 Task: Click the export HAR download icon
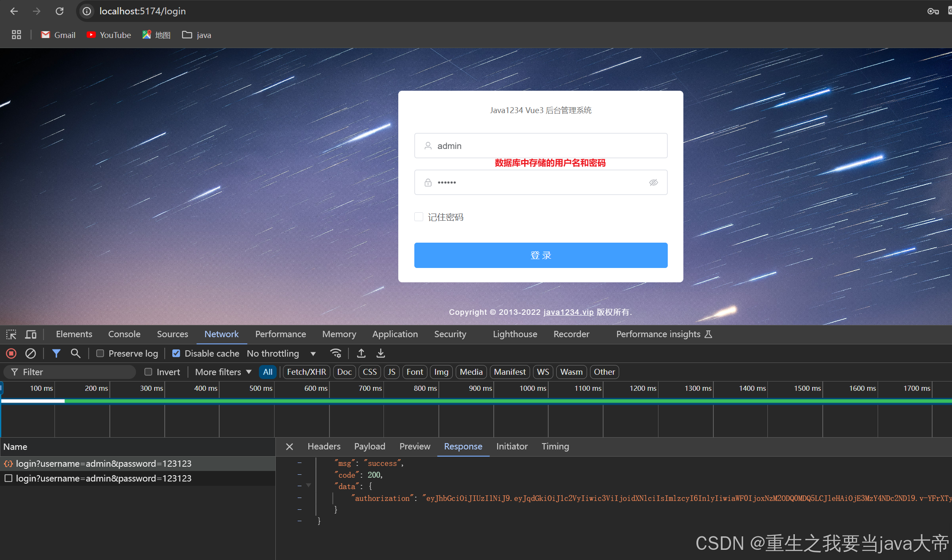point(381,353)
